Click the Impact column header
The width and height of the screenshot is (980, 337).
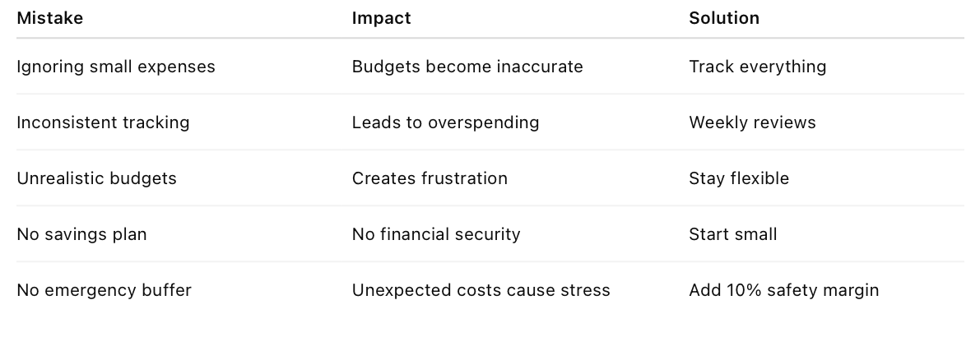[x=381, y=18]
